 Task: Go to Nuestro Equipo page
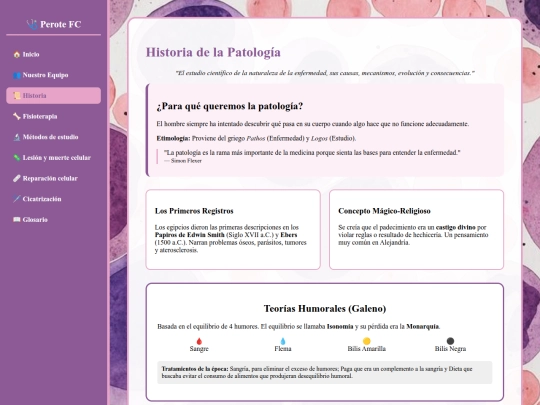point(53,75)
